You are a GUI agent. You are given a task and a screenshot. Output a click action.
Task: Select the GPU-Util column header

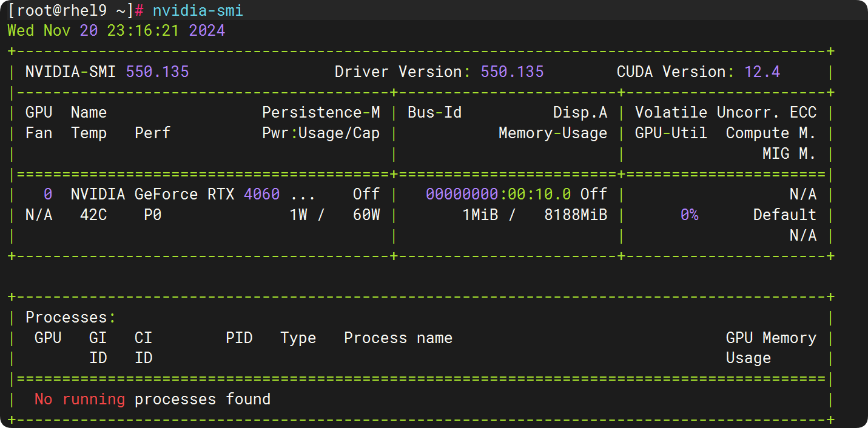pyautogui.click(x=671, y=133)
